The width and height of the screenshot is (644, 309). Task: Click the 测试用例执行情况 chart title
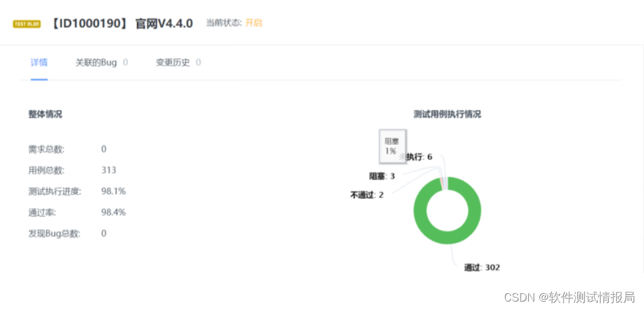(x=447, y=115)
